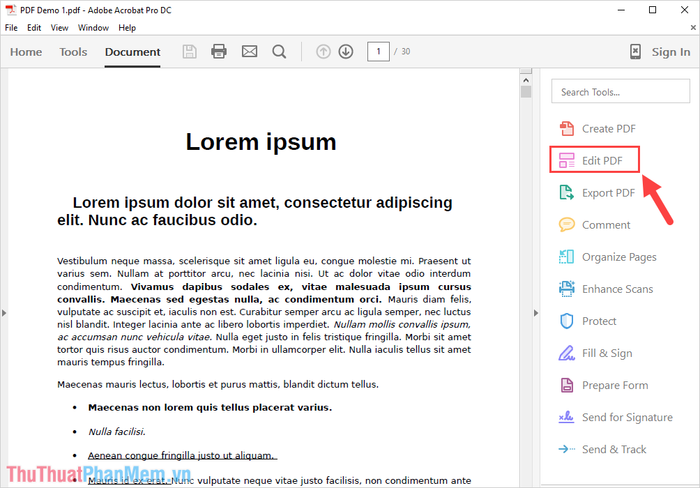Click the envelope email icon

click(249, 52)
